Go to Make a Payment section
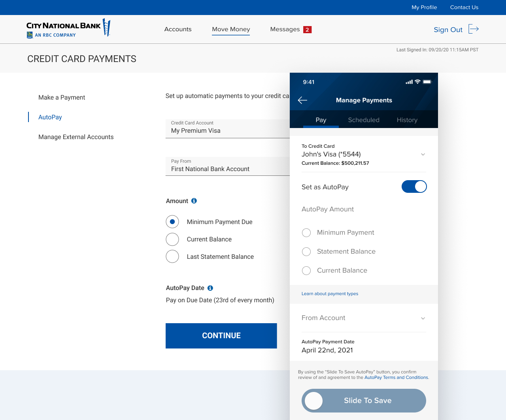The width and height of the screenshot is (506, 420). point(62,98)
